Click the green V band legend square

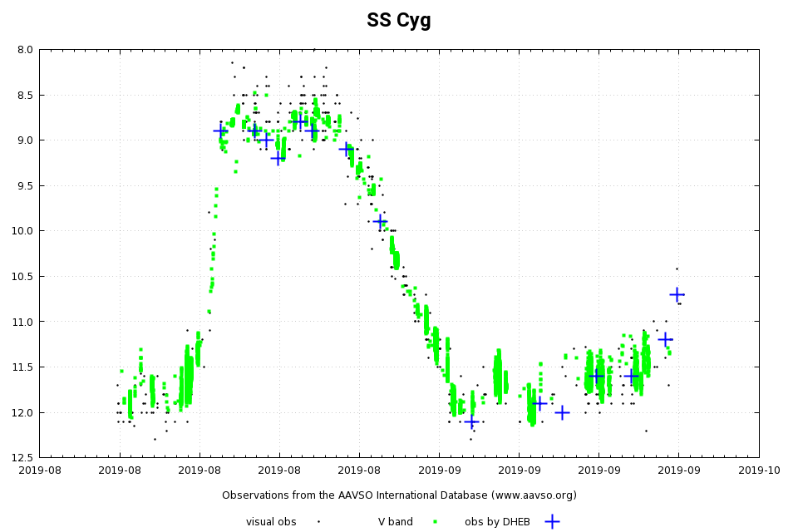pos(435,522)
